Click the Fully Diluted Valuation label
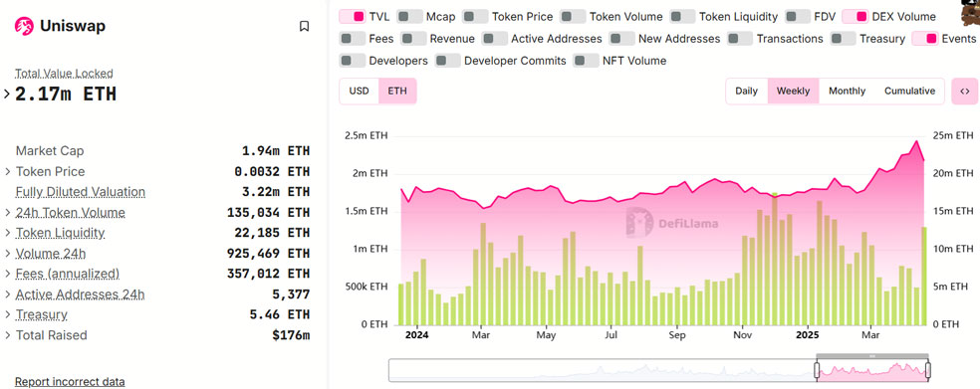This screenshot has width=980, height=389. (81, 192)
